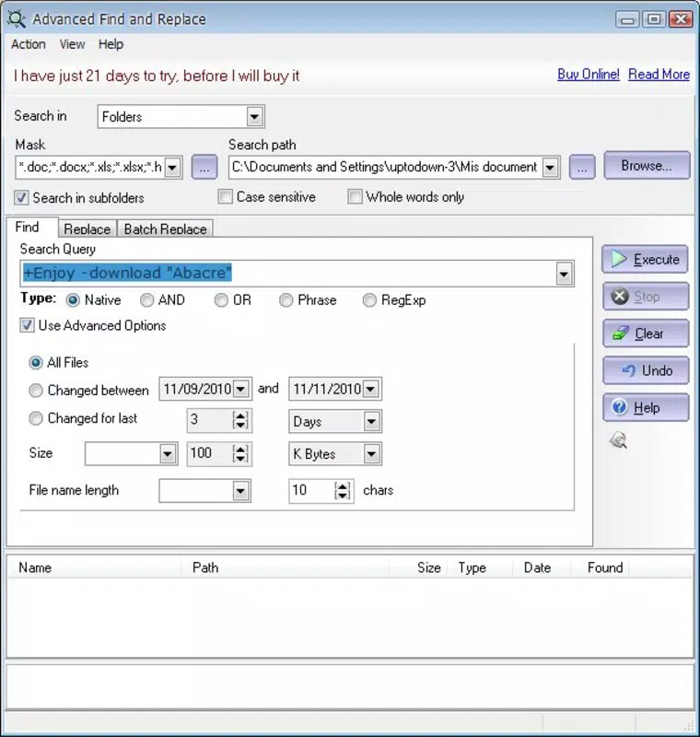Open ellipsis button next to Mask field
Viewport: 700px width, 737px height.
[x=204, y=167]
